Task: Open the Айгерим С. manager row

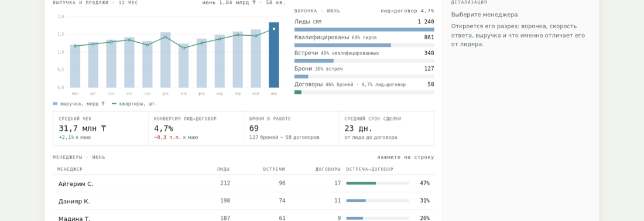Action: coord(244,183)
